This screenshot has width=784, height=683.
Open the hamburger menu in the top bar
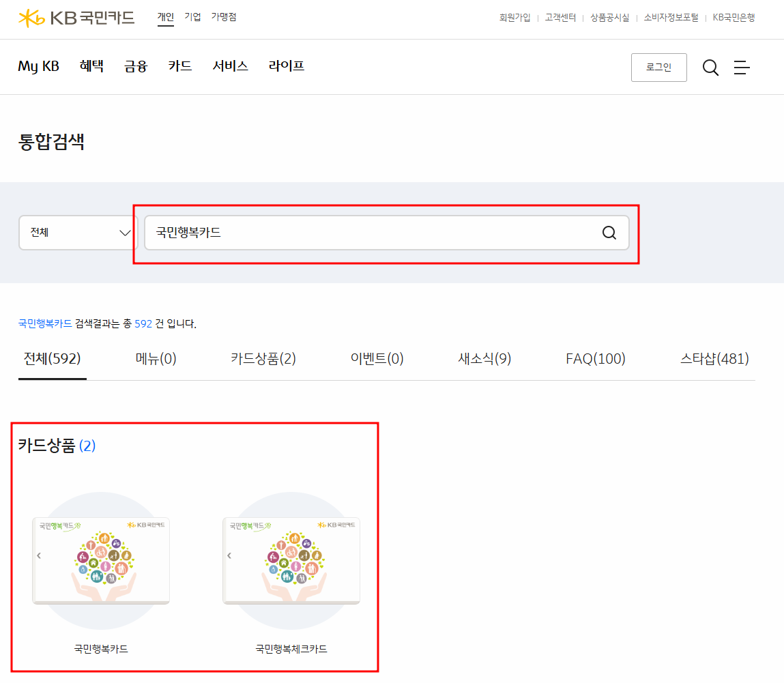click(x=742, y=67)
